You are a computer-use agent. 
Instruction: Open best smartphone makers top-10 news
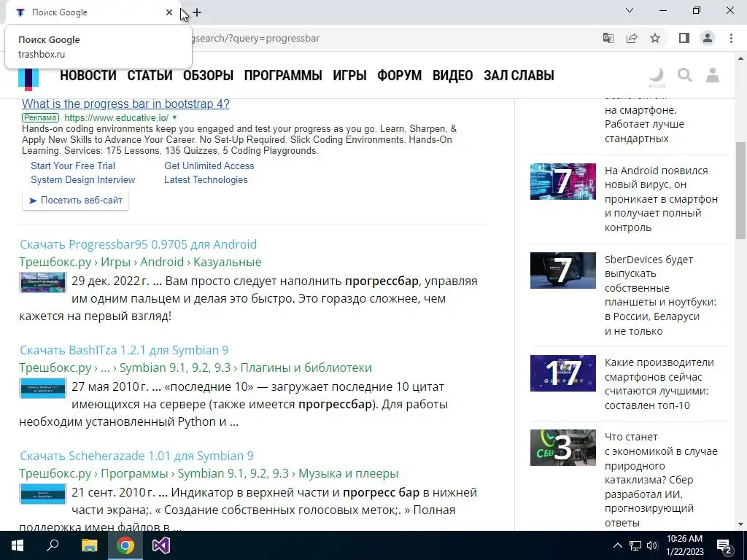pos(659,384)
